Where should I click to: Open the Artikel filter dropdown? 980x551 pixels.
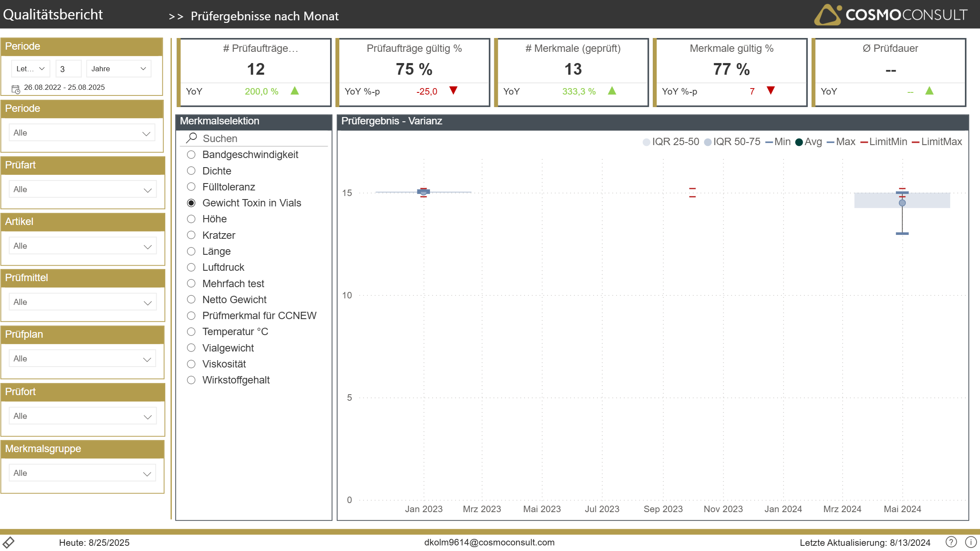82,246
